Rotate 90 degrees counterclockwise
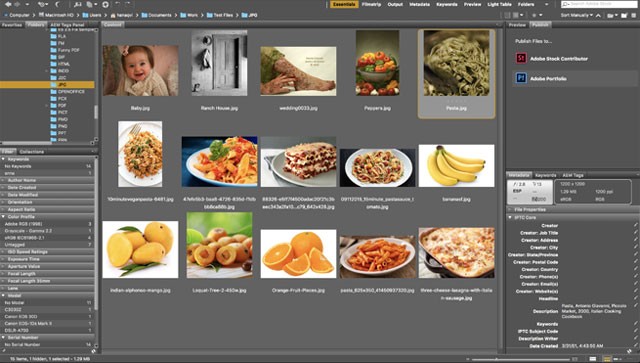This screenshot has height=363, width=640. tap(118, 4)
